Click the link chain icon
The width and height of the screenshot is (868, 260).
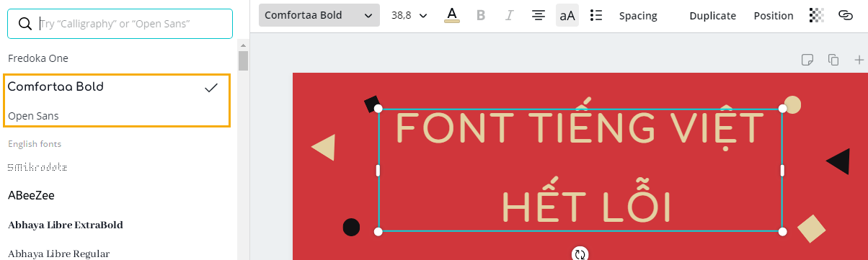click(845, 15)
